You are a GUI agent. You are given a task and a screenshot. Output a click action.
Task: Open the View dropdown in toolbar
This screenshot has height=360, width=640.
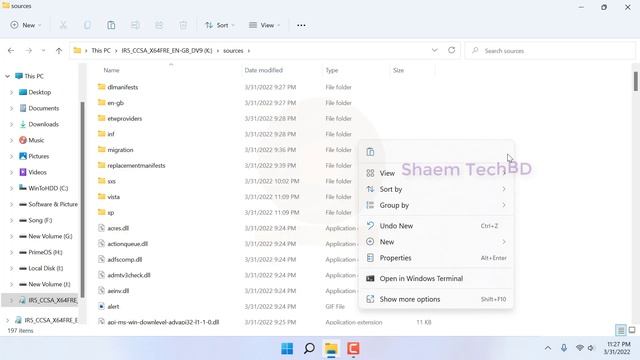(x=264, y=25)
